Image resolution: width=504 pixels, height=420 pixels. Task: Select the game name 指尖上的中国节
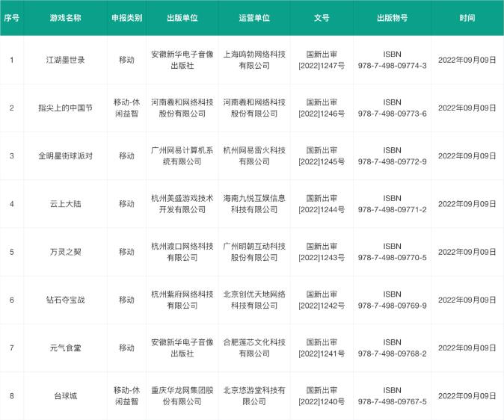pyautogui.click(x=66, y=108)
